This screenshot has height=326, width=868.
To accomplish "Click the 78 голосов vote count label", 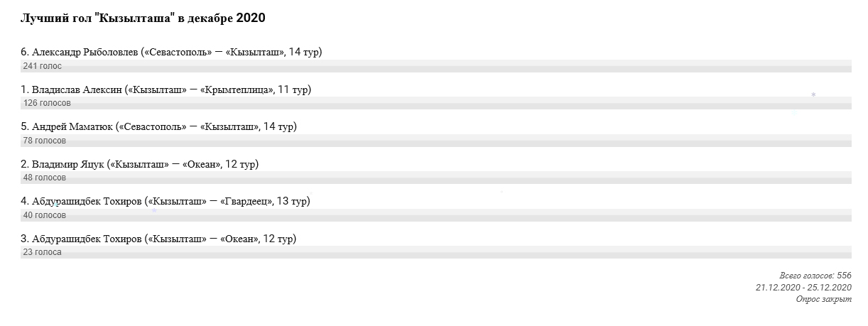I will click(x=45, y=141).
